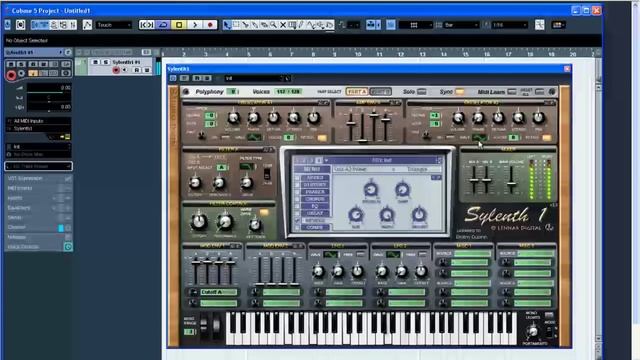Screen dimensions: 640x360
Task: Toggle the Distort effect checkbox
Action: pos(298,185)
